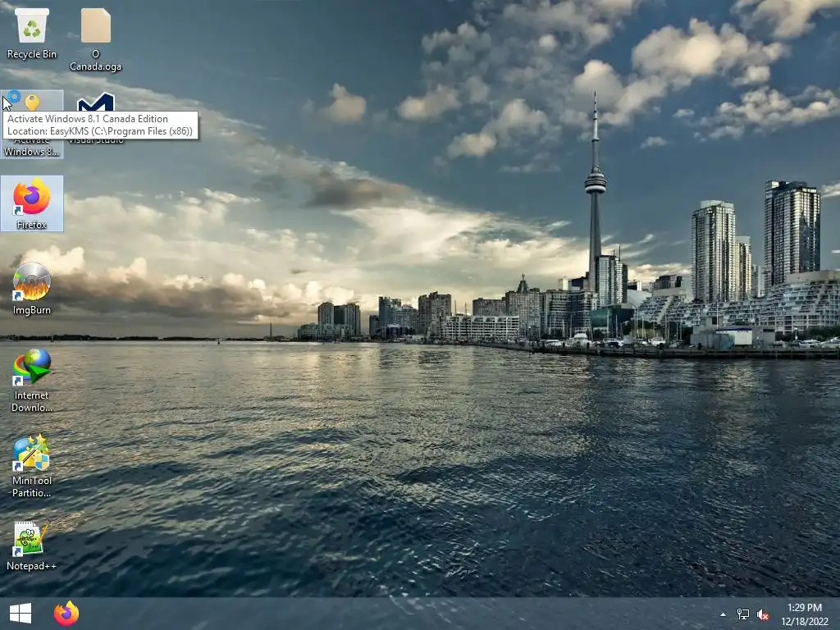The image size is (840, 630).
Task: Launch Firefox from the taskbar
Action: click(x=66, y=614)
